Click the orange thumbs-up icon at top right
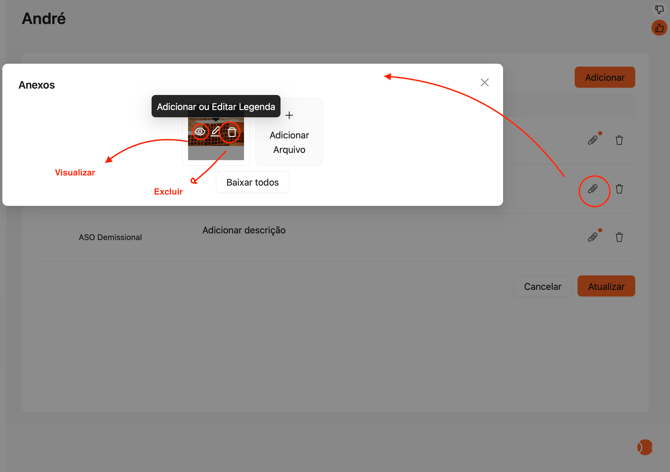Screen dimensions: 670x472 click(659, 28)
